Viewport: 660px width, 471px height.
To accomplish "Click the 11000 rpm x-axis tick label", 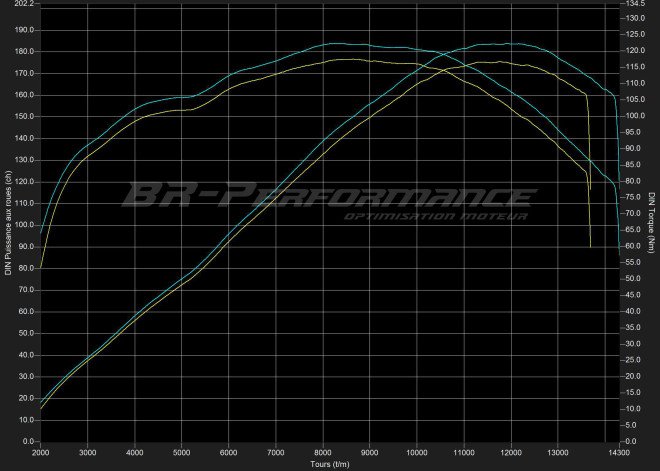I will click(x=464, y=452).
